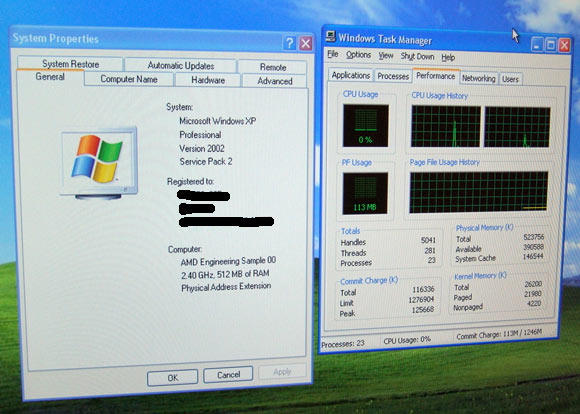Click Physical Memory Available 390588
The image size is (580, 414).
(533, 247)
